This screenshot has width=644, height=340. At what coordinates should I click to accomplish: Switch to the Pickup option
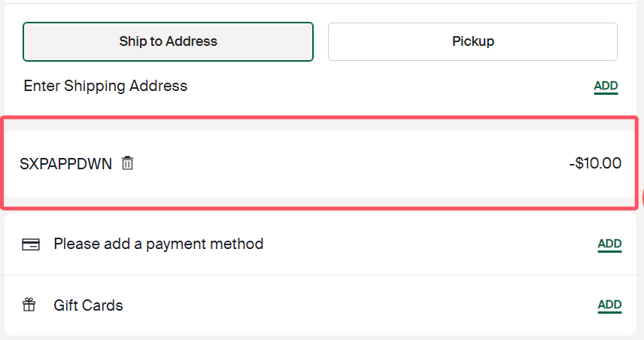[x=472, y=41]
